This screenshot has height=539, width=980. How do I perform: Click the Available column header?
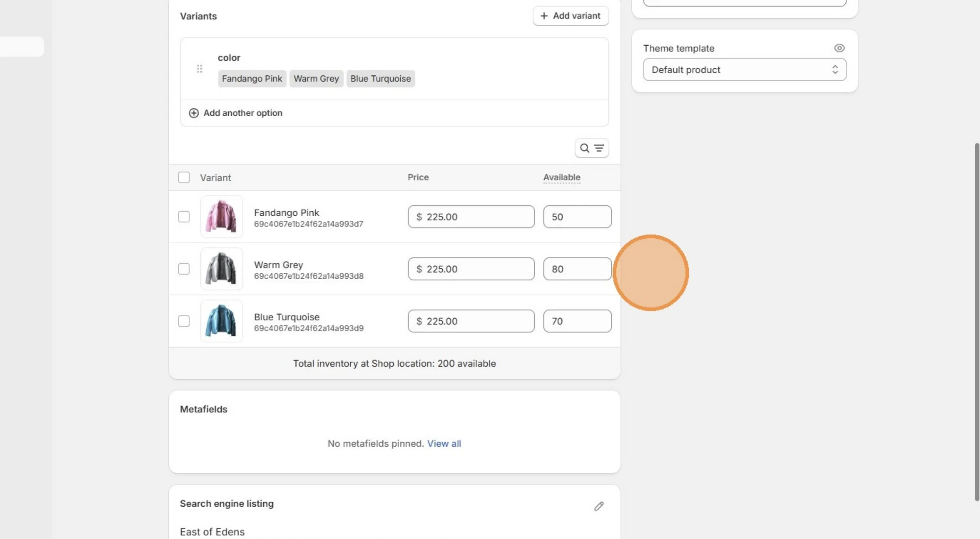562,177
